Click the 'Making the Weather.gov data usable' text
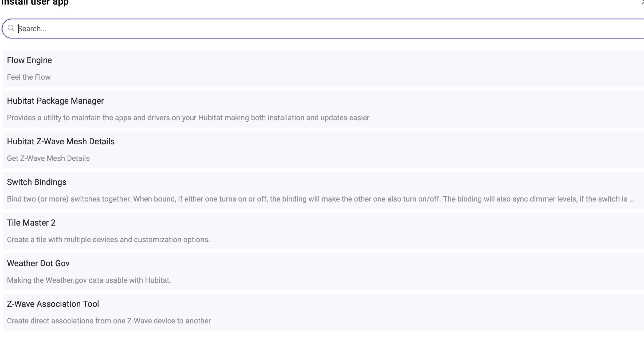The width and height of the screenshot is (644, 348). coord(89,280)
